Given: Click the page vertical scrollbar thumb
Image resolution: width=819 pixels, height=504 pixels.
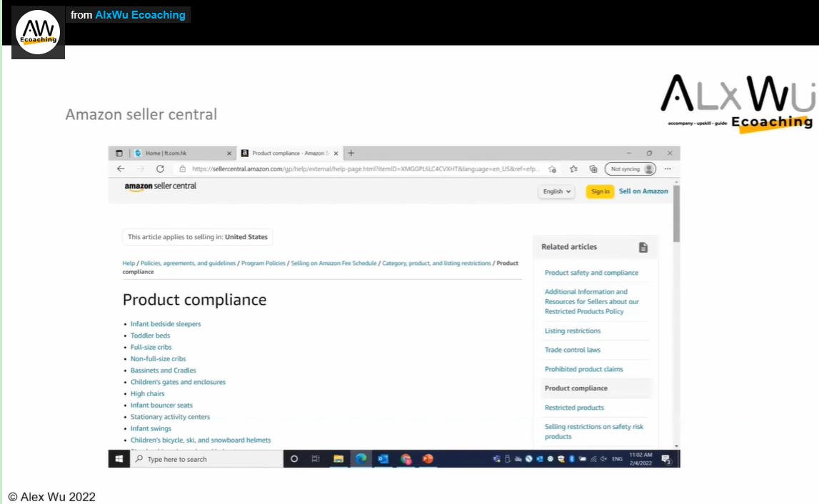Looking at the screenshot, I should [676, 213].
